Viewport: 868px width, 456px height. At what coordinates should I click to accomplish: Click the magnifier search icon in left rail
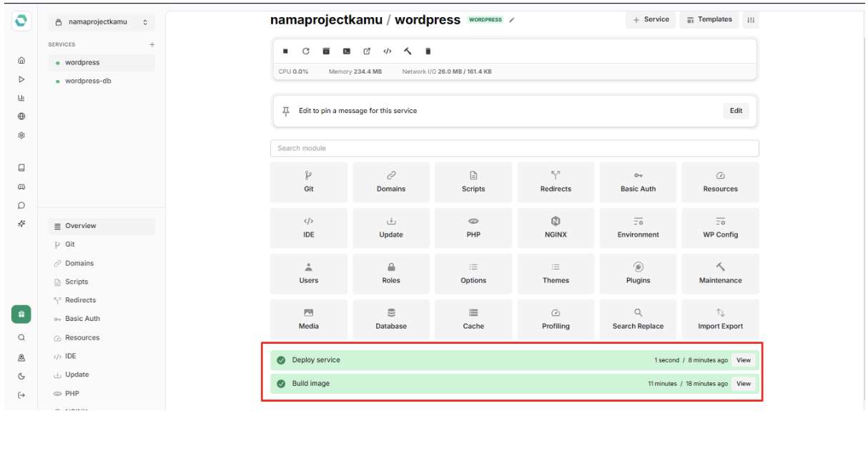pyautogui.click(x=21, y=337)
